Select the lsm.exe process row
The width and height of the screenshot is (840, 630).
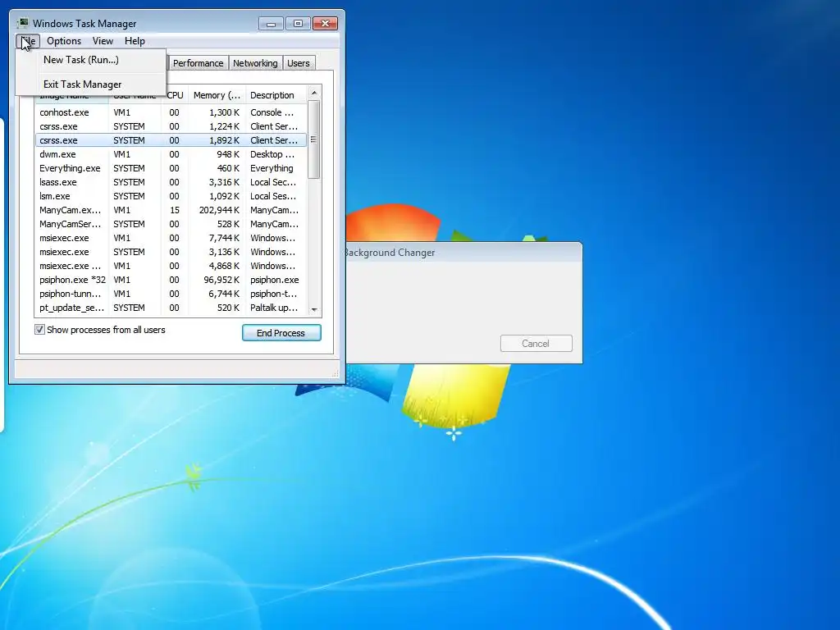click(171, 196)
